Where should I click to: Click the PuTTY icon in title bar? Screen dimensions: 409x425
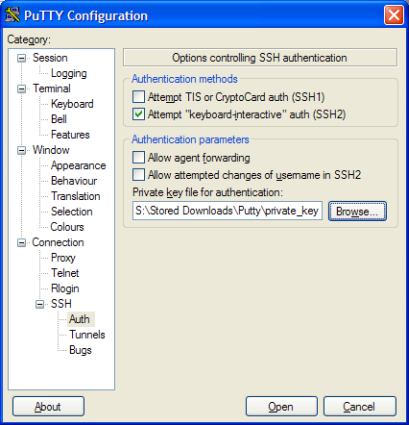[x=12, y=15]
